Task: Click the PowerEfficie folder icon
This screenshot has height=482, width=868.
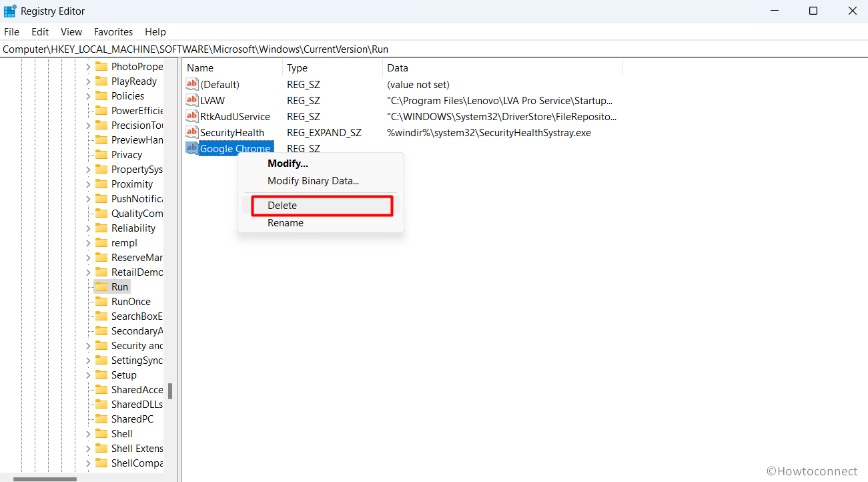Action: [x=101, y=110]
